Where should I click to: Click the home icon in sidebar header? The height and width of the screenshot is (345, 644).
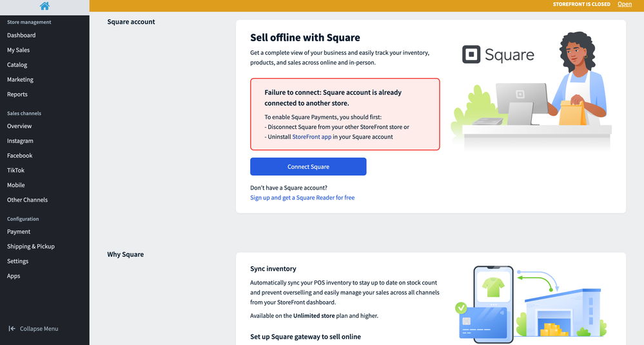click(44, 6)
